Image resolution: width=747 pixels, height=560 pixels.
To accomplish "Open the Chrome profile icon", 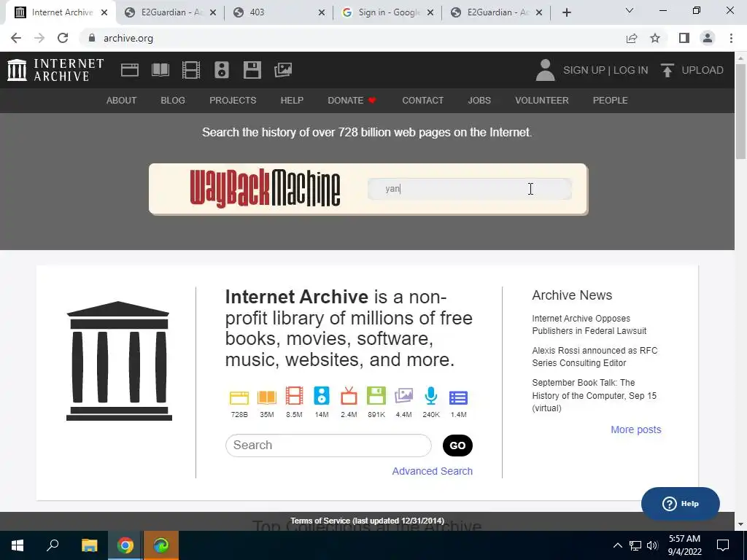I will click(708, 38).
